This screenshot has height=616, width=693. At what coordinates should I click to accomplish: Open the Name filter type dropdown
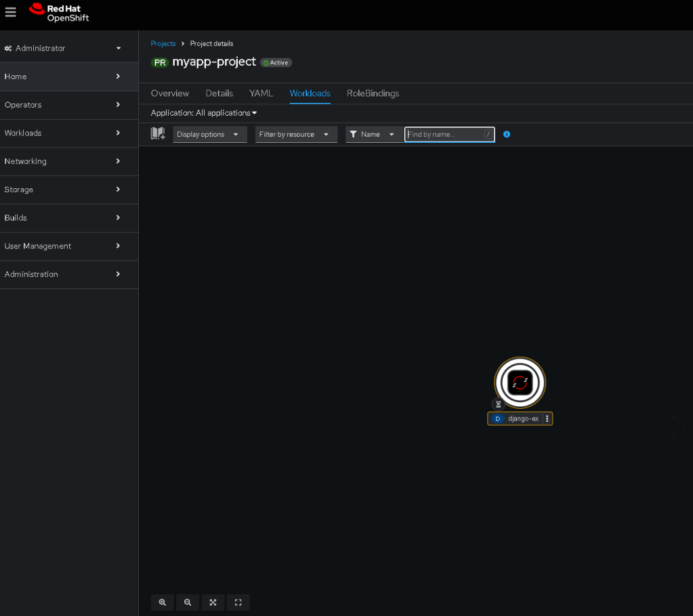pos(373,134)
